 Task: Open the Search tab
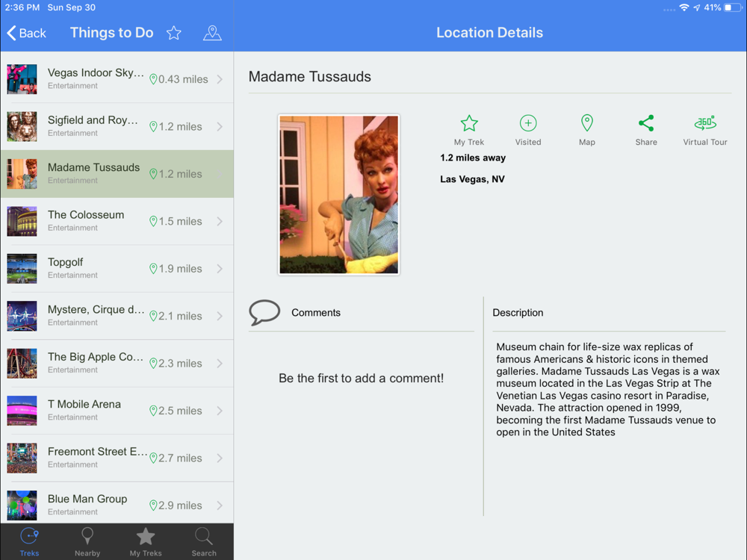tap(204, 542)
